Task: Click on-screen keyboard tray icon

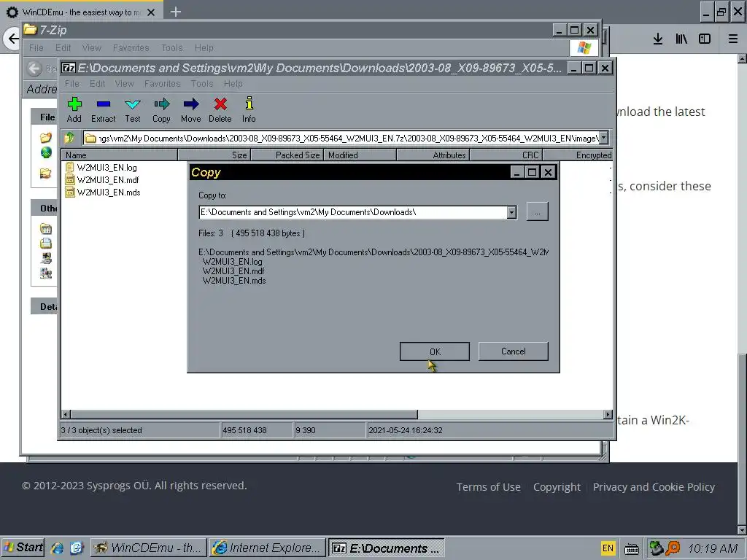Action: click(x=632, y=549)
